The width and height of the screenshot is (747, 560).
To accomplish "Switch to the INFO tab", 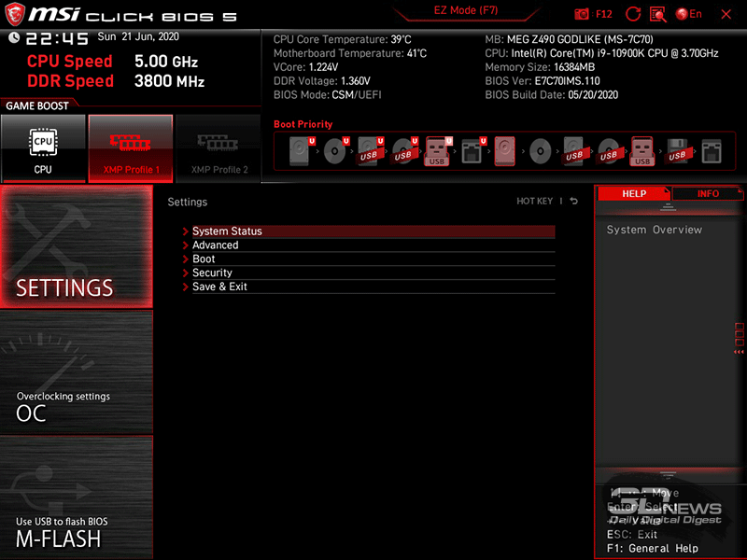I will [708, 193].
